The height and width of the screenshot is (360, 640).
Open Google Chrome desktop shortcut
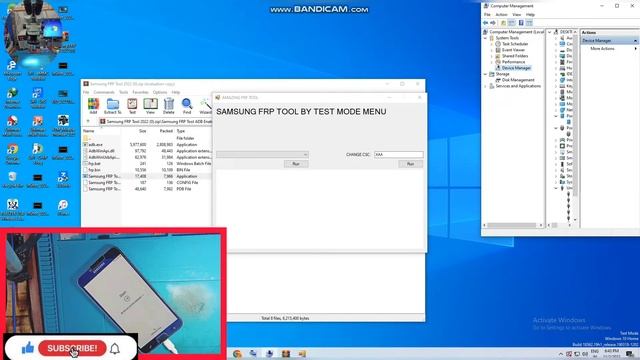coord(12,154)
